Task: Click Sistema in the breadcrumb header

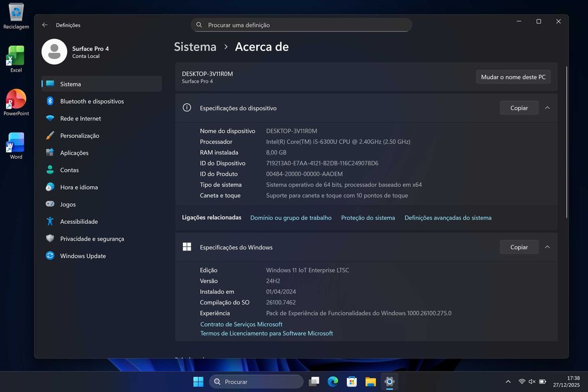Action: (195, 47)
